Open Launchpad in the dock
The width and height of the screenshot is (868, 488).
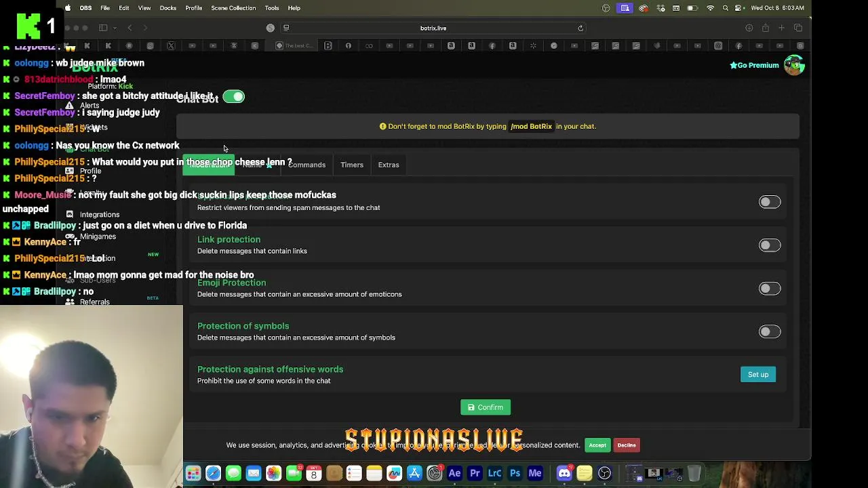click(x=193, y=473)
